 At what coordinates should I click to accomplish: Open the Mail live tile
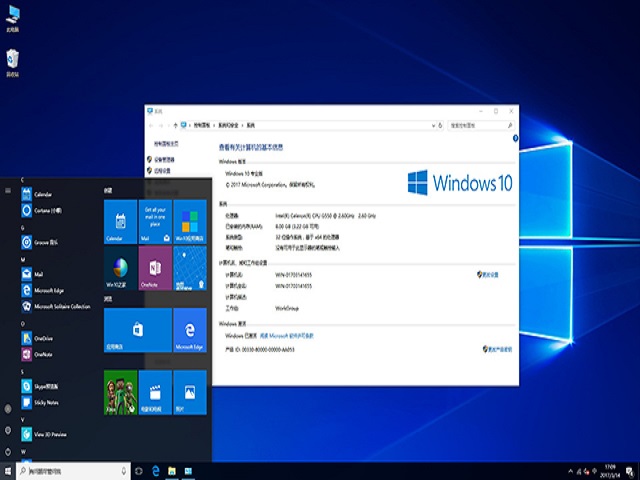pos(154,220)
